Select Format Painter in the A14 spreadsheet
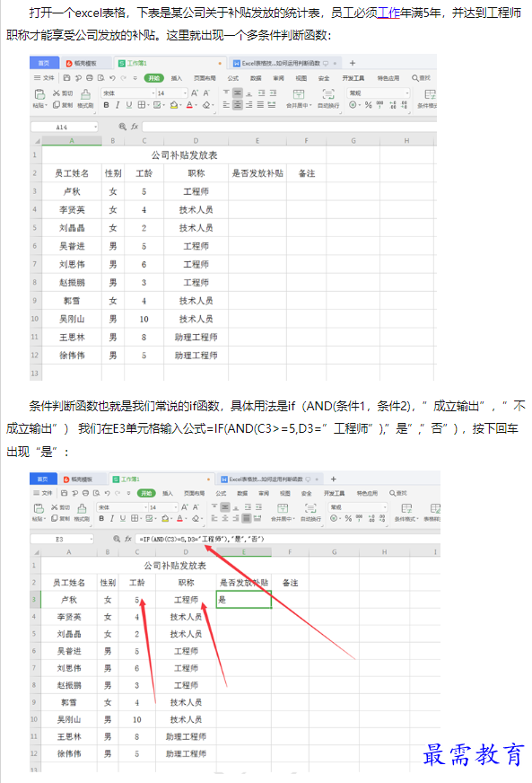The image size is (532, 783). [x=85, y=99]
